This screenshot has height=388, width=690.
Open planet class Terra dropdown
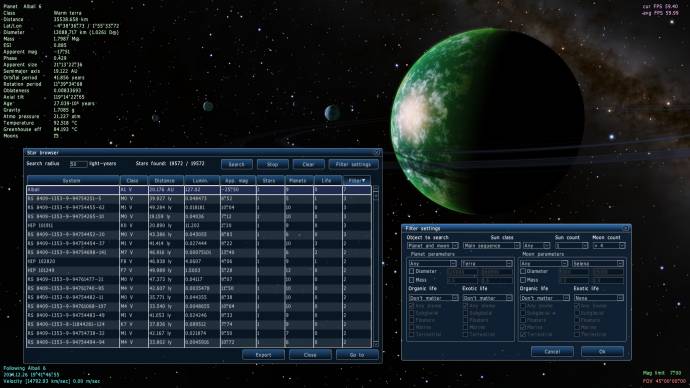487,264
